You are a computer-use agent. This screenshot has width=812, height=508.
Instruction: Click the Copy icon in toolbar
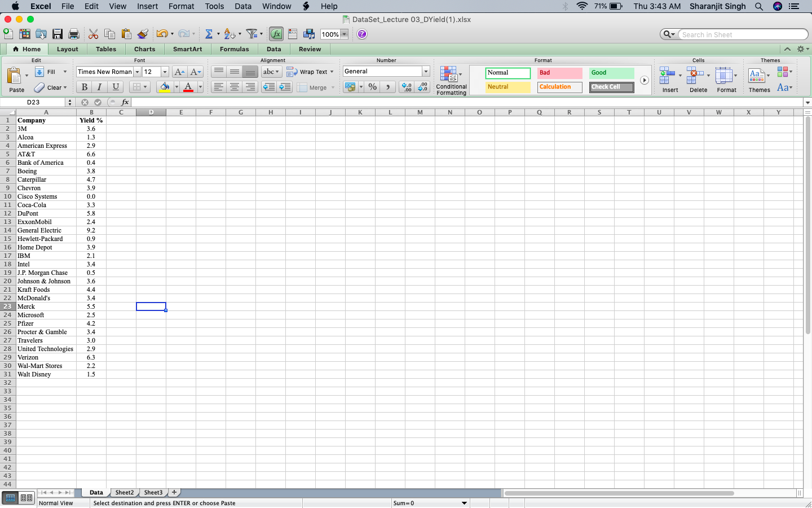point(110,34)
